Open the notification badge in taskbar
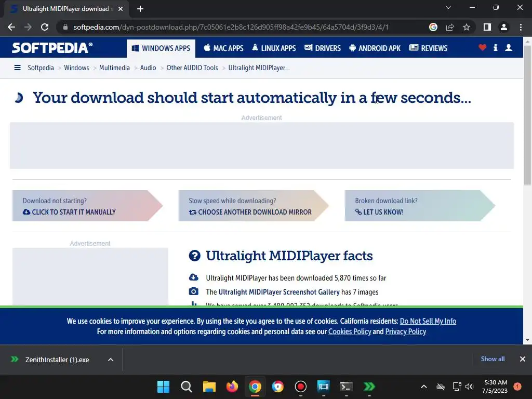 coord(517,387)
